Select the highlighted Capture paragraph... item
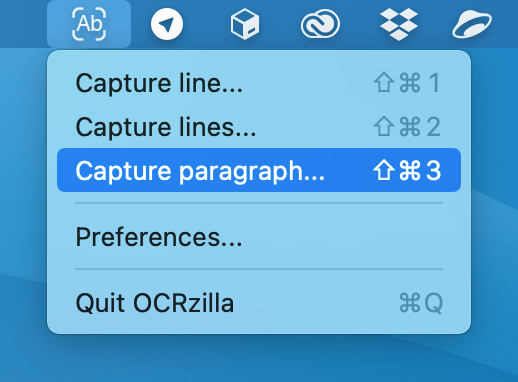This screenshot has height=382, width=518. tap(259, 170)
